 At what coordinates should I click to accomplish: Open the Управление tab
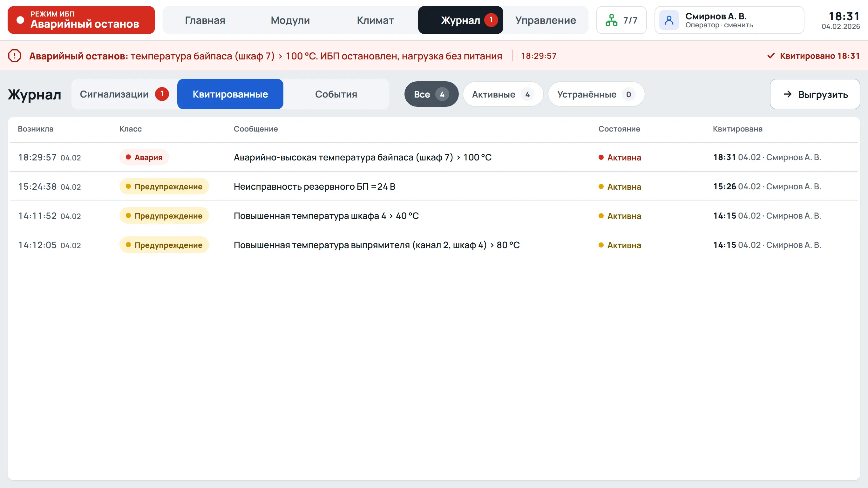pyautogui.click(x=545, y=20)
